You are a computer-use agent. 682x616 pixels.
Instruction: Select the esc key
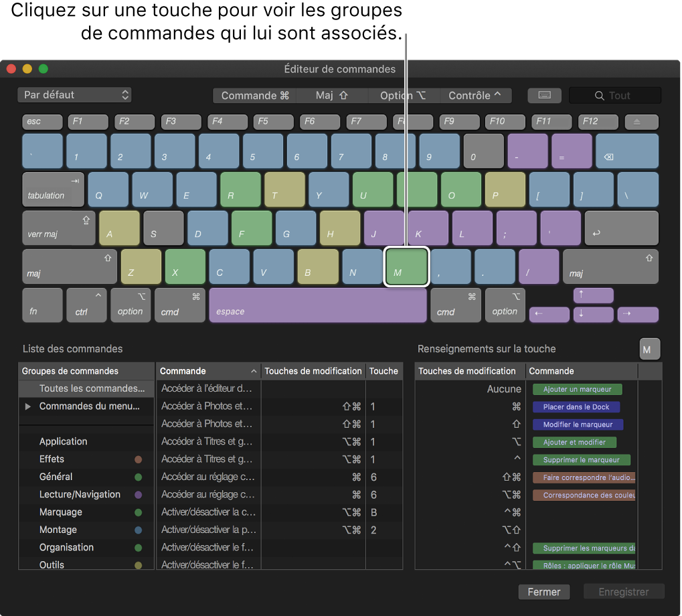(42, 122)
